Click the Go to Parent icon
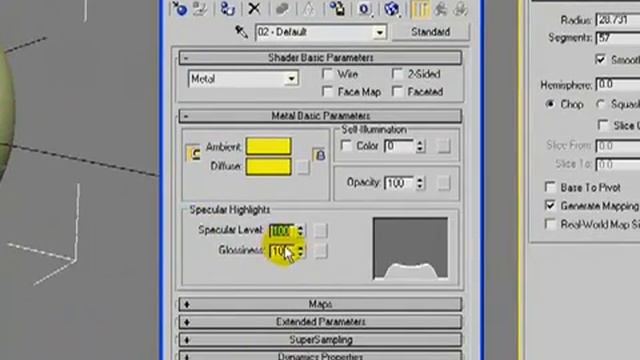 (x=440, y=9)
